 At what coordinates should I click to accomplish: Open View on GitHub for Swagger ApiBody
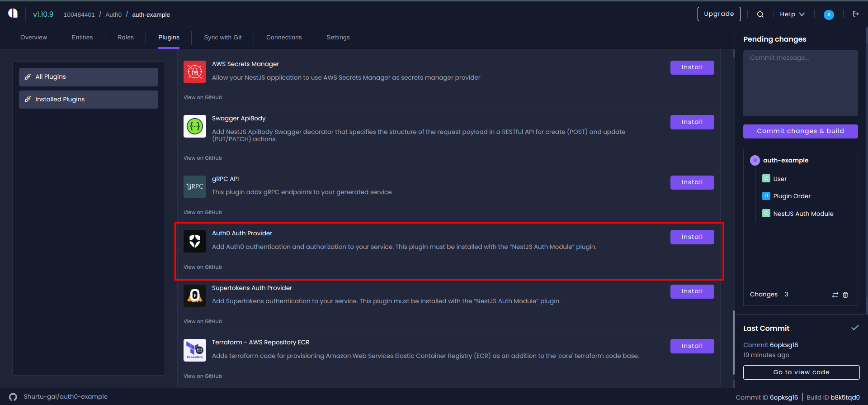click(203, 158)
